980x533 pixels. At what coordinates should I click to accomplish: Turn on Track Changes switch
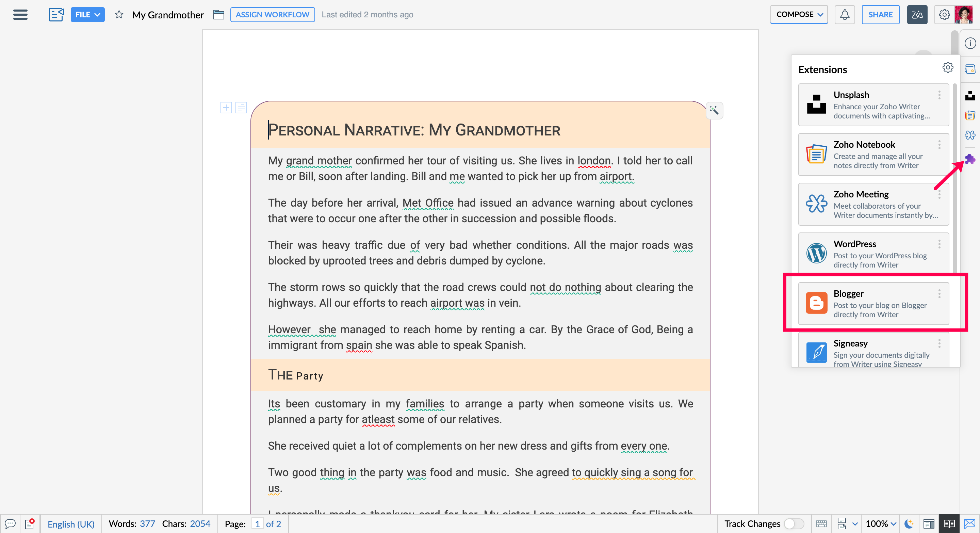[794, 524]
